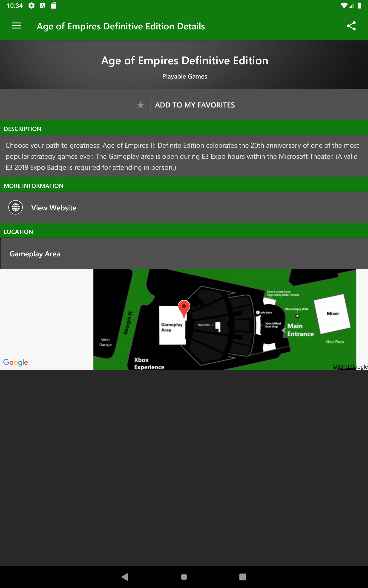Tap Main Entrance label on map
Viewport: 368px width, 588px height.
pos(300,330)
